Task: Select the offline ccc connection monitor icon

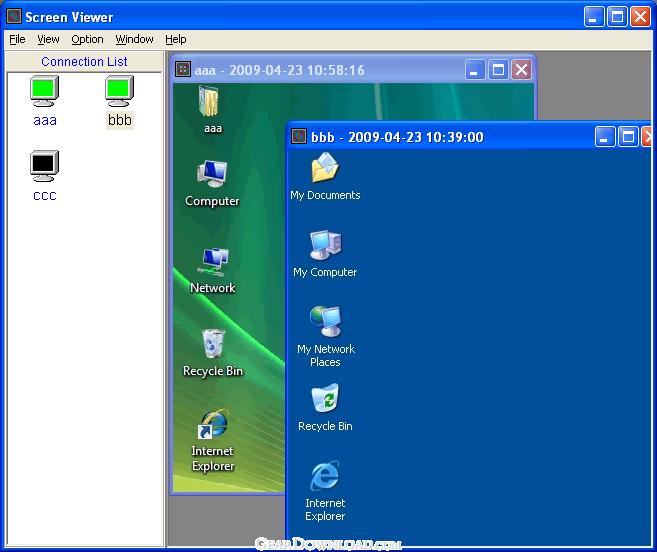Action: [44, 166]
